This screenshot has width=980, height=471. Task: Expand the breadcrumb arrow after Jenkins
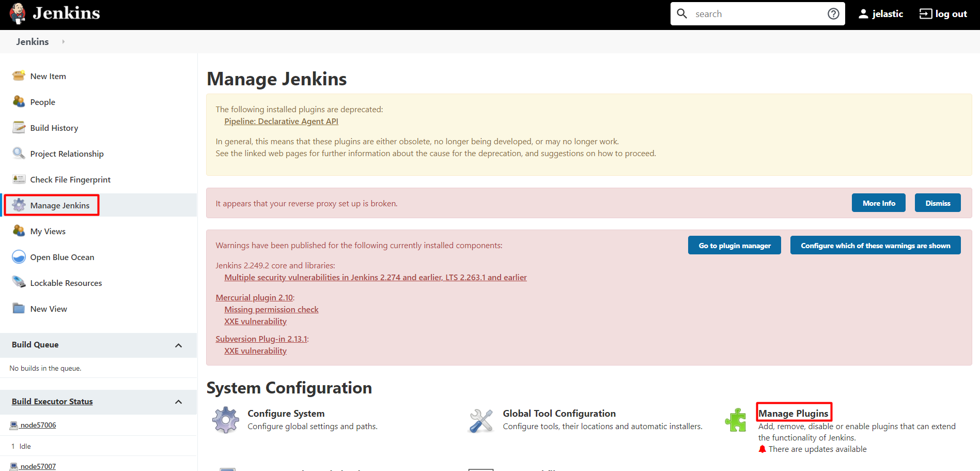pos(63,41)
